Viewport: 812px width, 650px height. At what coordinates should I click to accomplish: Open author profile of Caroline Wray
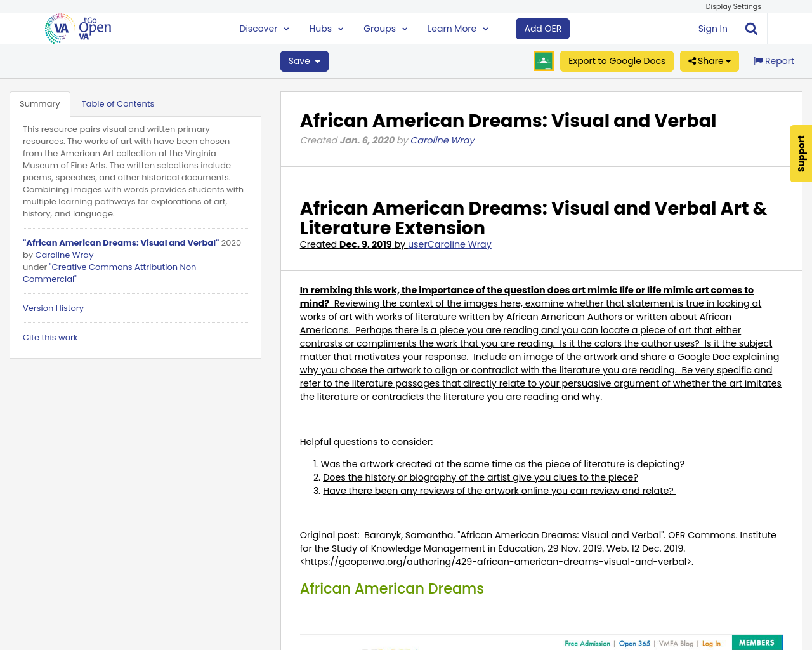click(x=442, y=140)
